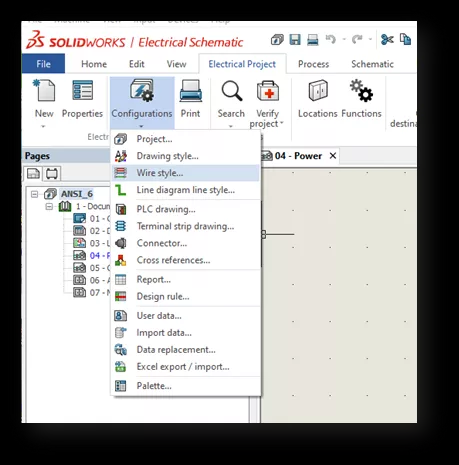The width and height of the screenshot is (459, 465).
Task: Select the 04 - Power document tab
Action: (x=298, y=156)
